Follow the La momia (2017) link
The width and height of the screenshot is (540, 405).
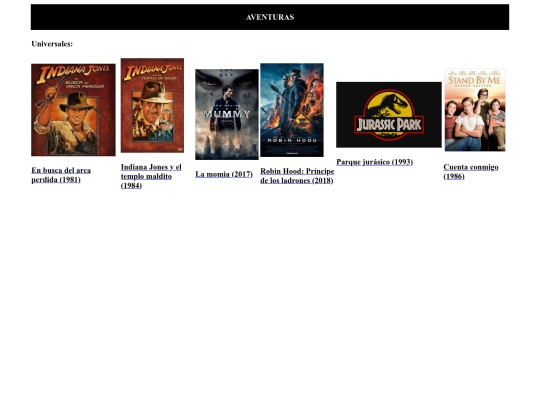(224, 174)
